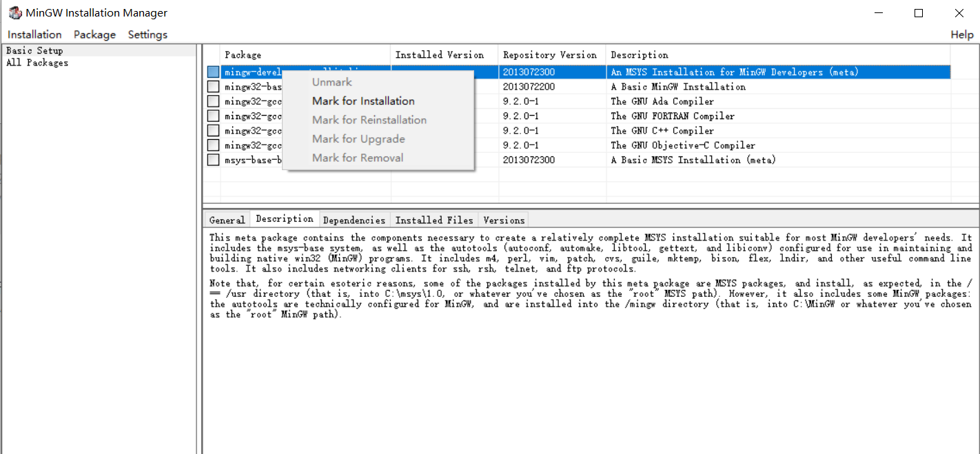The height and width of the screenshot is (454, 980).
Task: Toggle checkbox for GNU Objective-C Compiler row
Action: click(x=214, y=145)
